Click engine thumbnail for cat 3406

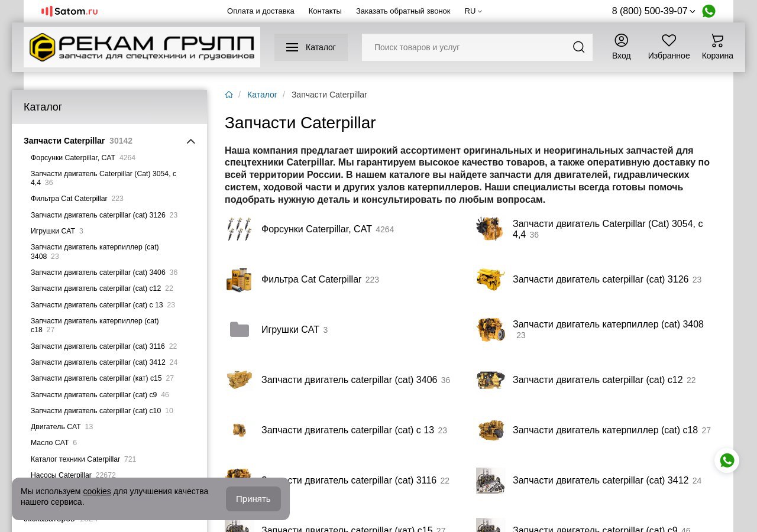click(x=239, y=380)
